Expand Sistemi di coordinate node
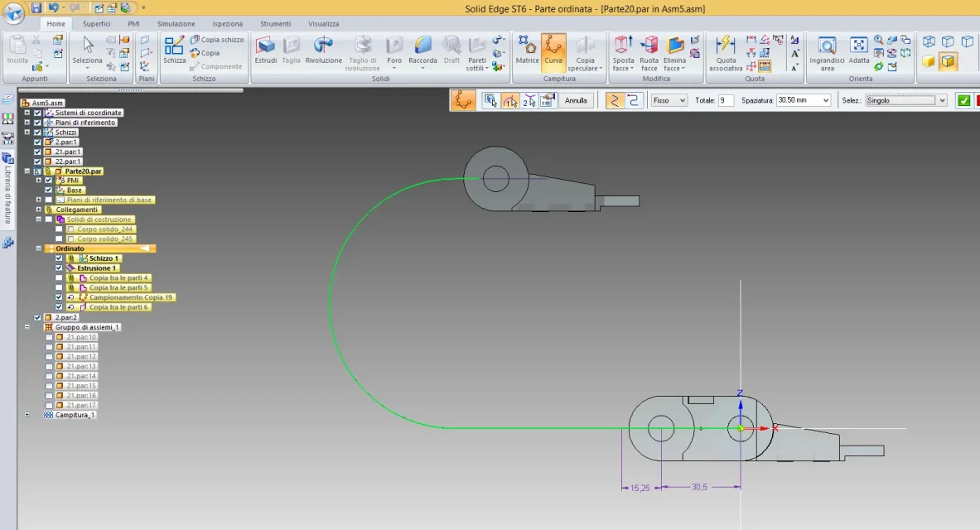 click(27, 113)
